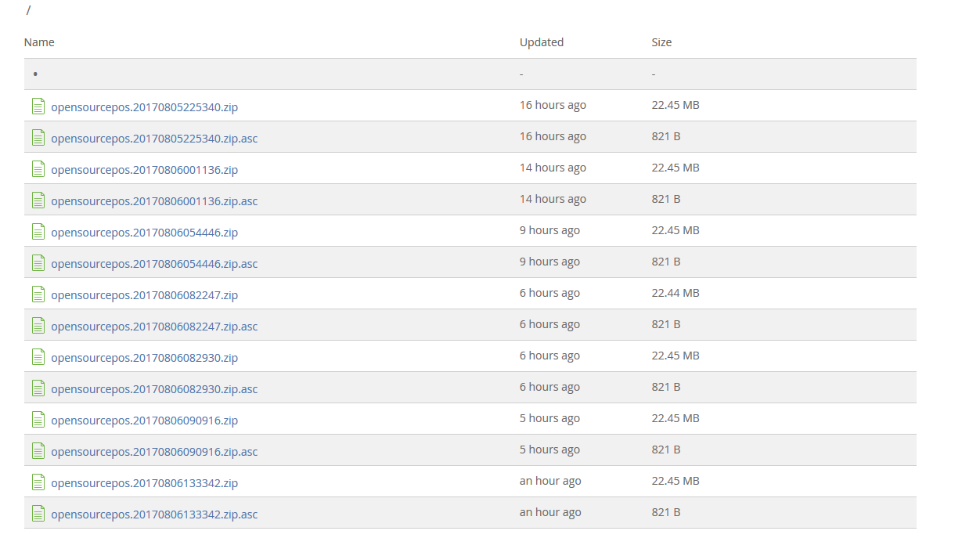Click the green icon for opensourcepos.20170806082247.zip
Viewport: 980px width, 538px height.
coord(38,294)
